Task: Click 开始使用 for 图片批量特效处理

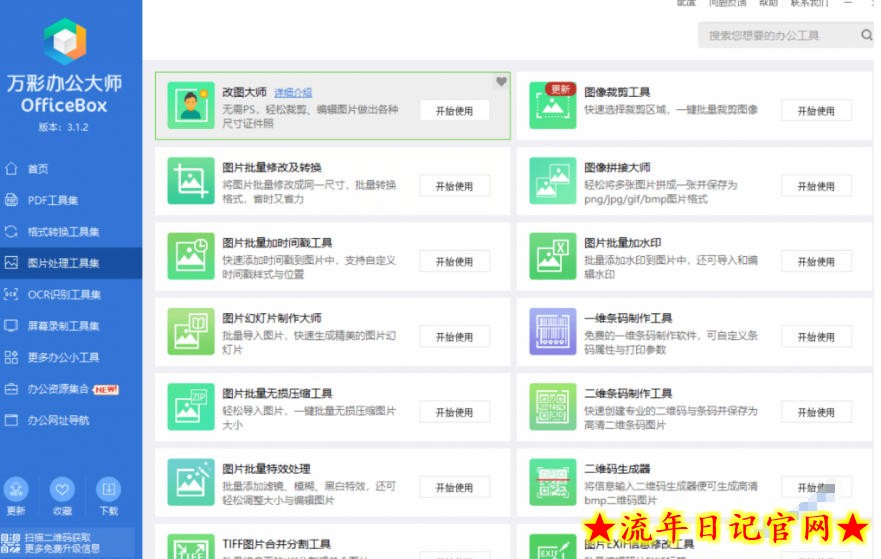Action: pos(454,487)
